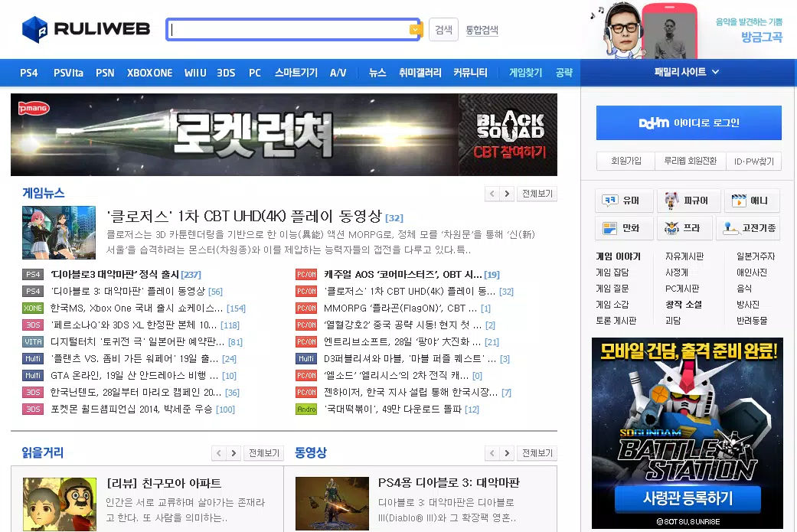This screenshot has height=532, width=797.
Task: Click the Multi tag beside D3퍼블리셔 article
Action: [x=306, y=359]
